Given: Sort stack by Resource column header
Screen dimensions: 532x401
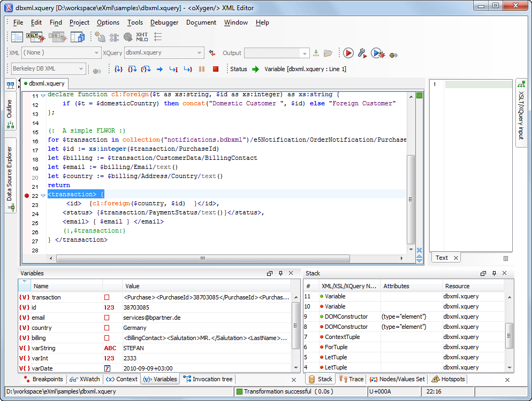Looking at the screenshot, I should [x=474, y=286].
